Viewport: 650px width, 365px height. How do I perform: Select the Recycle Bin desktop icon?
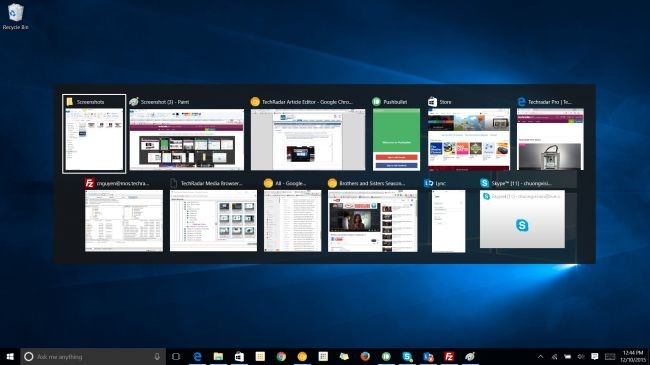15,17
